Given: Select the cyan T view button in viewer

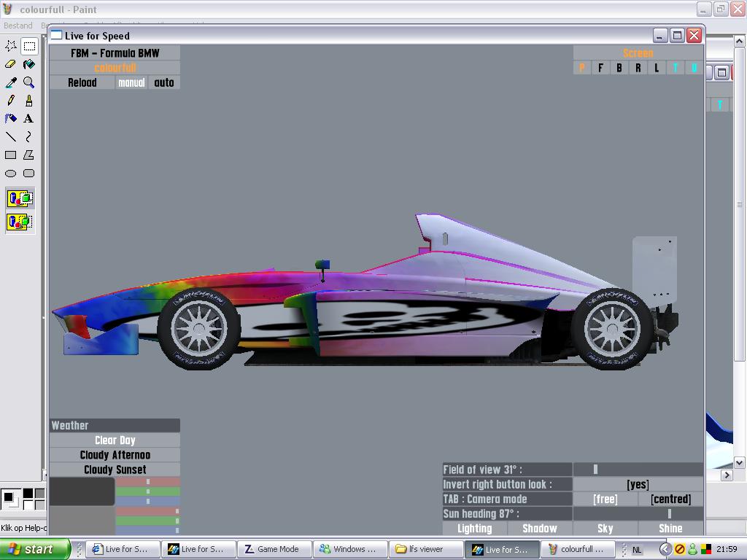Looking at the screenshot, I should point(675,68).
